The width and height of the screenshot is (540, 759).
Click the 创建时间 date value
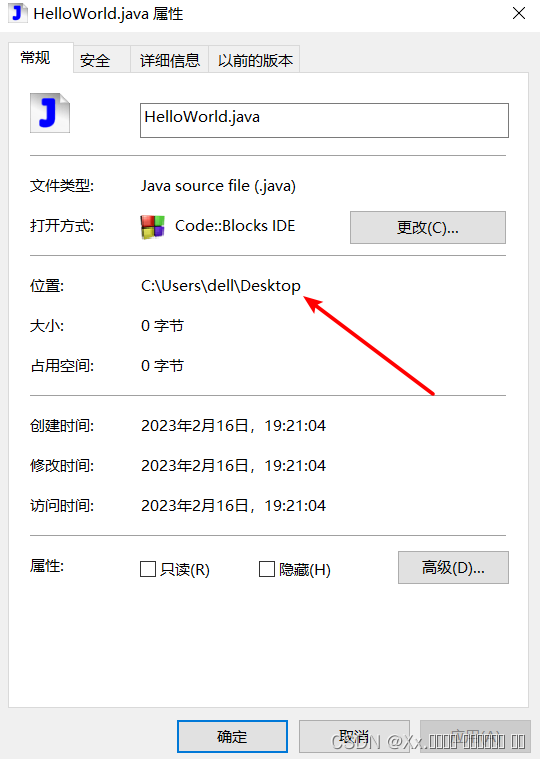click(233, 425)
